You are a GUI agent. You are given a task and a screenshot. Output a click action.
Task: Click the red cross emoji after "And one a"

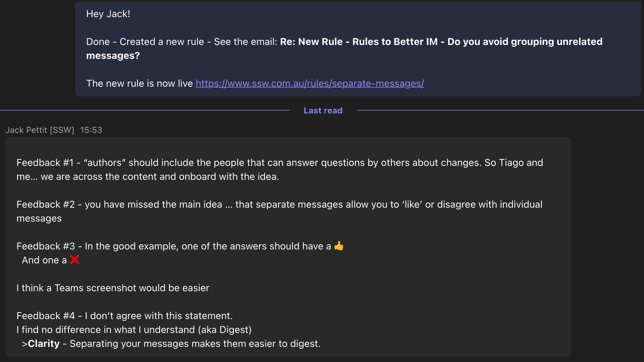75,260
